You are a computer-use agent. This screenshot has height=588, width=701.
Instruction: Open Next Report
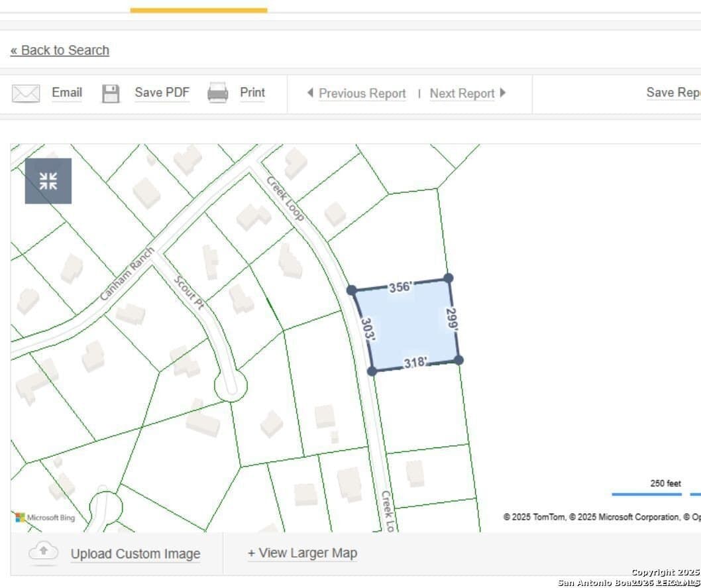click(462, 93)
